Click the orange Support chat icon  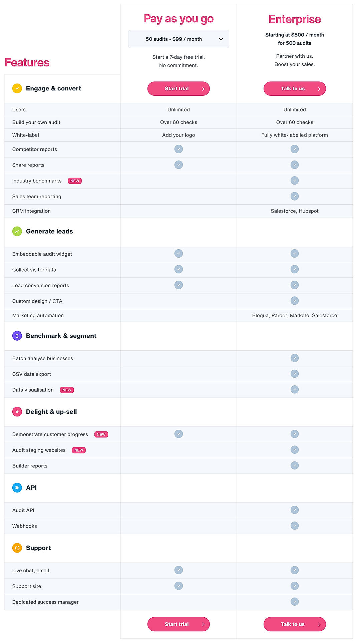(17, 548)
